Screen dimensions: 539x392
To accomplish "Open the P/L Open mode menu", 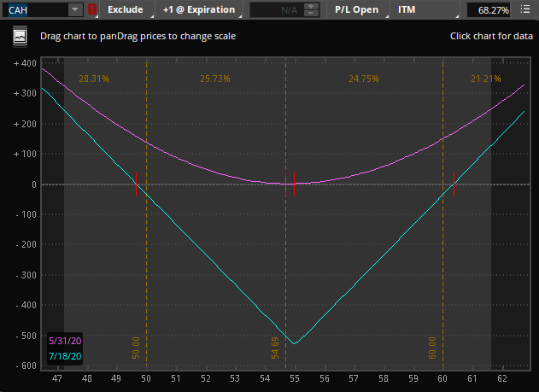I will point(356,10).
